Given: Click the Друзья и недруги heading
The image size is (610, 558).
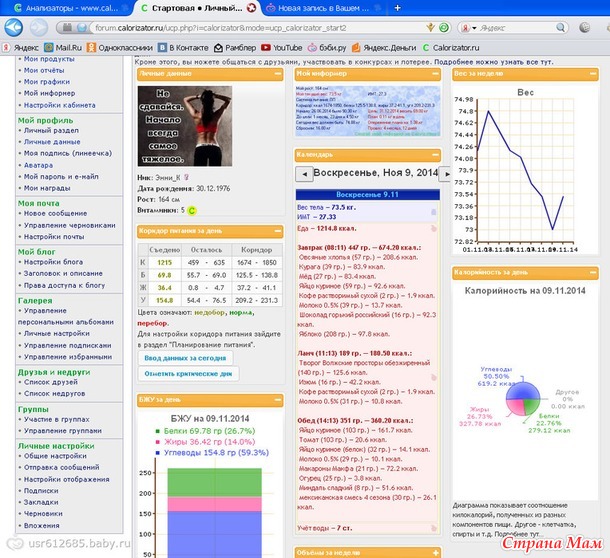Looking at the screenshot, I should click(54, 372).
